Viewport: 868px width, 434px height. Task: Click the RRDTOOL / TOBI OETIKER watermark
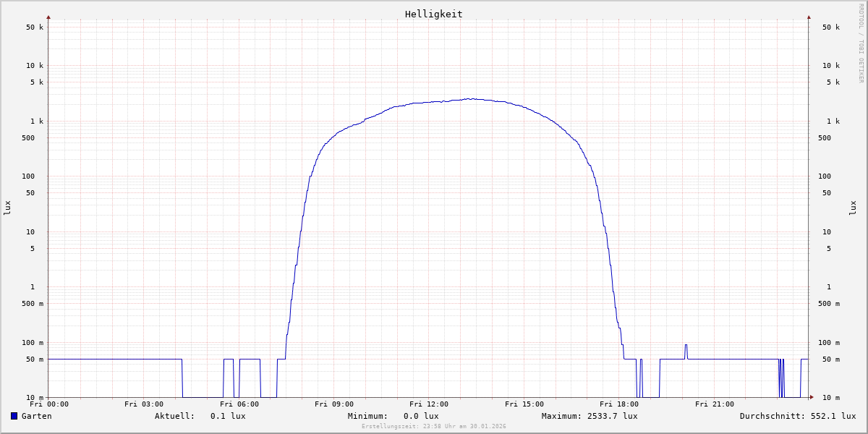click(861, 43)
